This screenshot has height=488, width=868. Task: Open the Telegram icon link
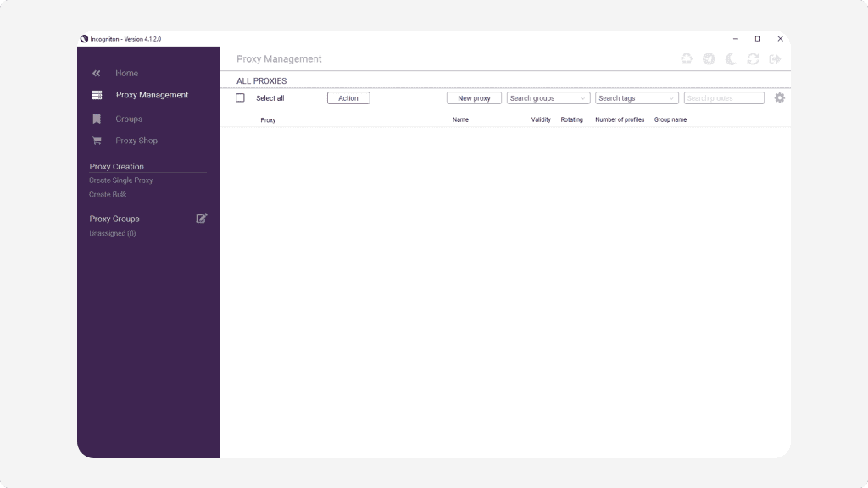pos(709,58)
